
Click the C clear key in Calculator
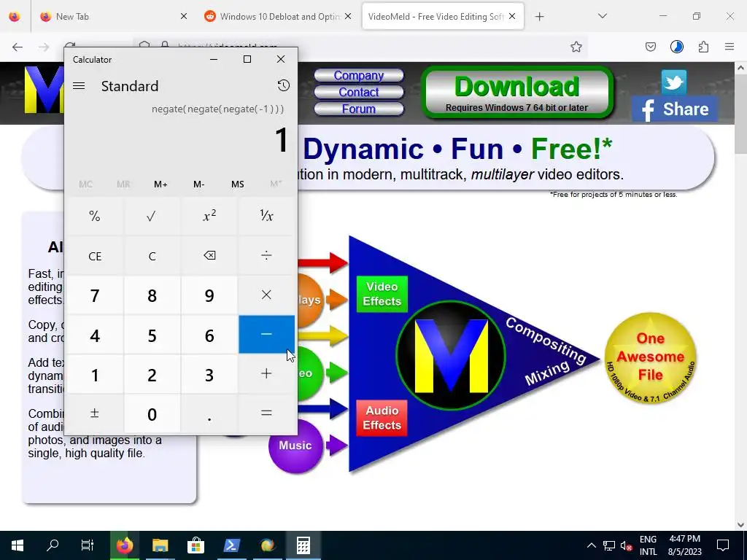point(152,256)
